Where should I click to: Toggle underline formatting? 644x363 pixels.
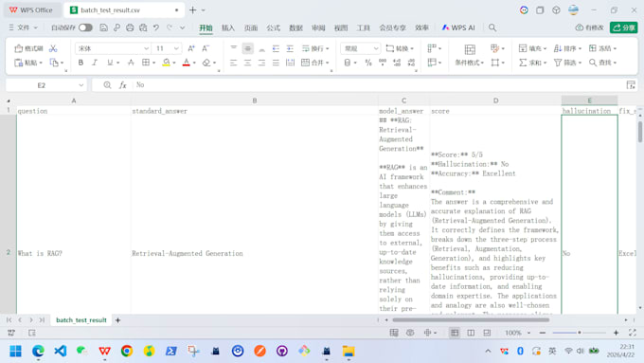[110, 63]
